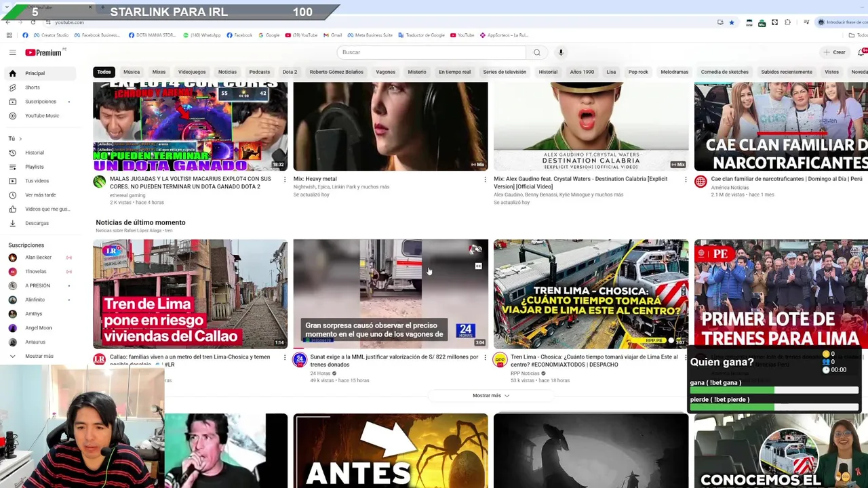Image resolution: width=868 pixels, height=488 pixels.
Task: Select the En tiempo real chip
Action: pyautogui.click(x=454, y=72)
